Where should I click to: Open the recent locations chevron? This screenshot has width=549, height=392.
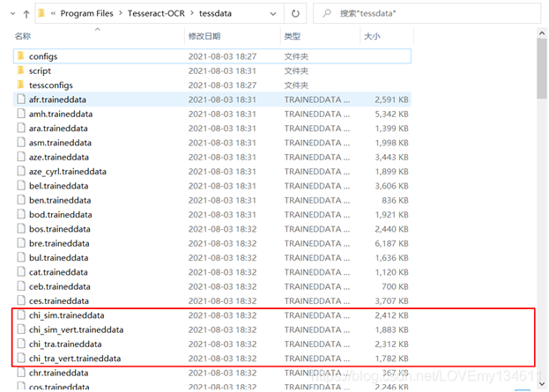point(13,14)
